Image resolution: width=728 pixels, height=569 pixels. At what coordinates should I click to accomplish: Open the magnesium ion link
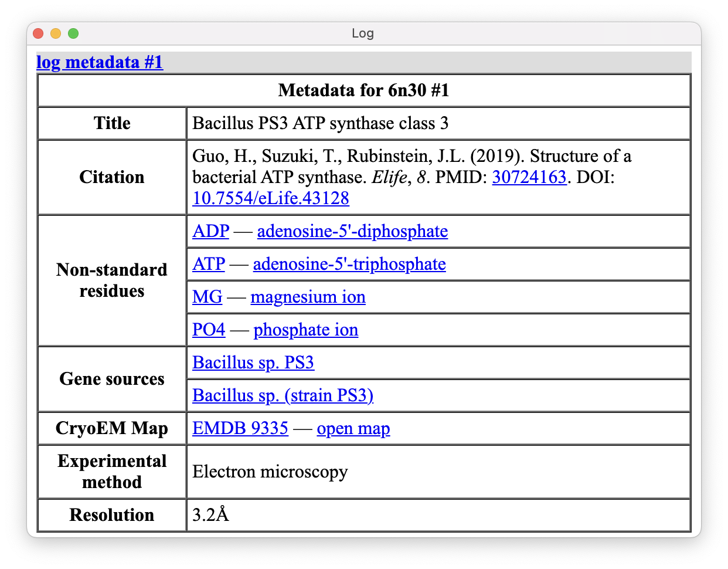point(308,297)
